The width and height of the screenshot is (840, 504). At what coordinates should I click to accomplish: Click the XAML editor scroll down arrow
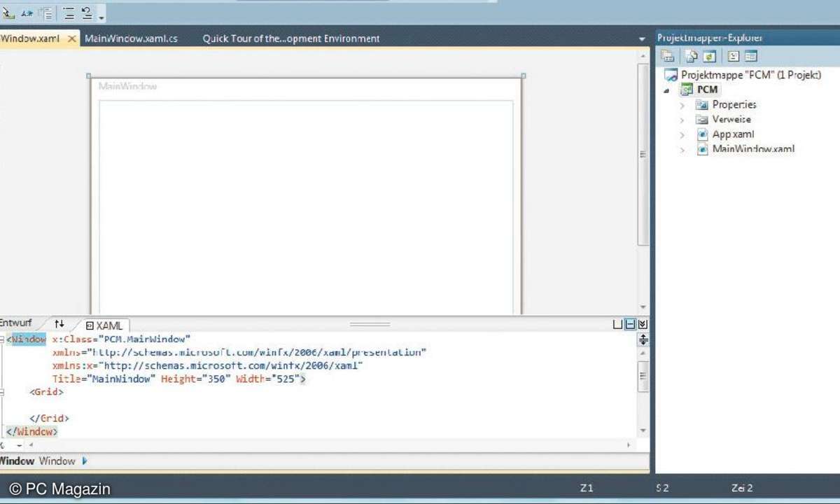643,431
